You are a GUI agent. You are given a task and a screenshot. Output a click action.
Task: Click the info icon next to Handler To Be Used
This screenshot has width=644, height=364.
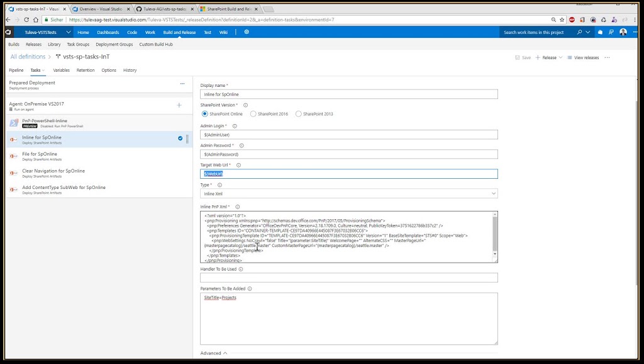(x=241, y=270)
